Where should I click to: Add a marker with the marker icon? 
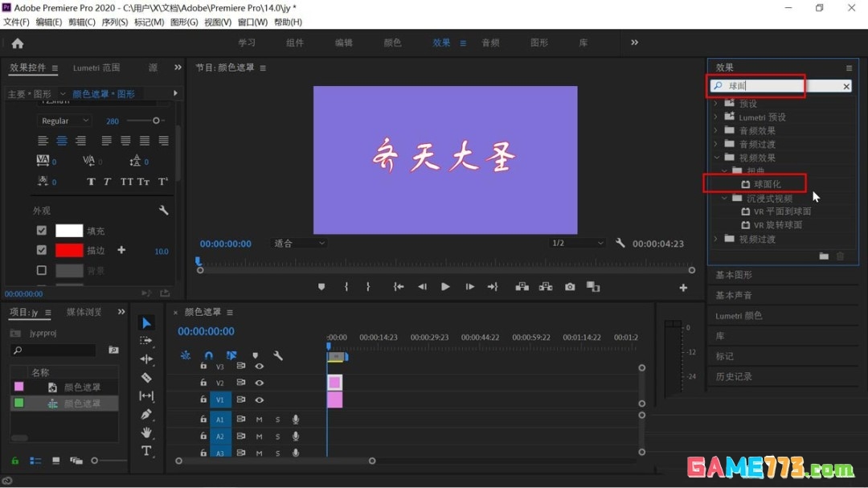tap(321, 286)
